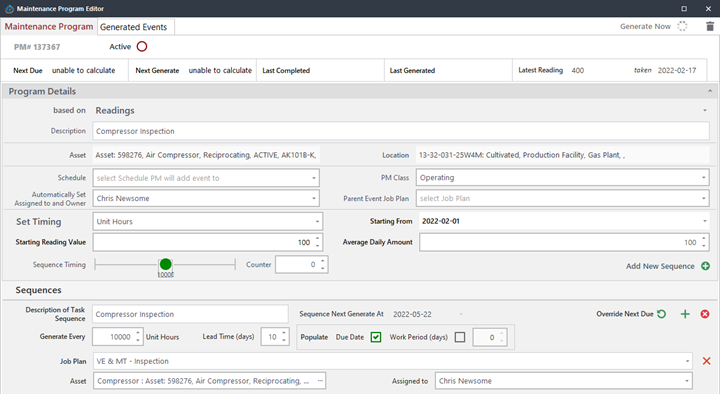The height and width of the screenshot is (394, 720).
Task: Close the Maintenance Program Editor window
Action: tap(708, 8)
